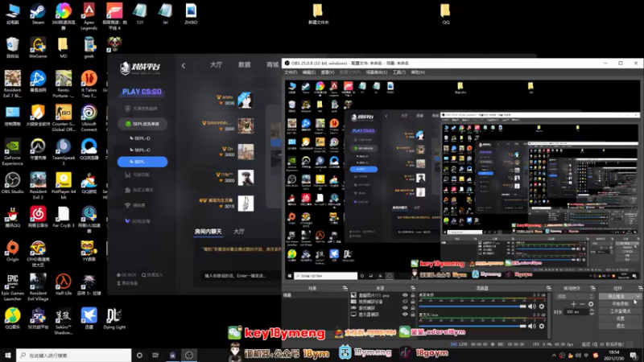This screenshot has height=362, width=644.
Task: Select the MD folder on desktop
Action: (64, 47)
